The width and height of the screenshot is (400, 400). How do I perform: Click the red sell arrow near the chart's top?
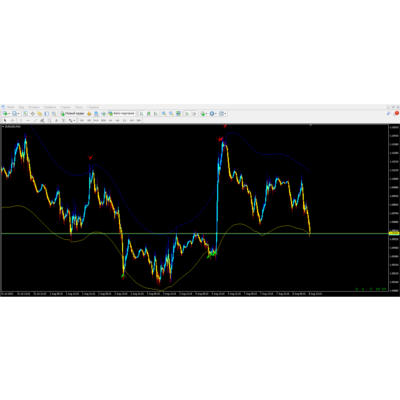[225, 126]
